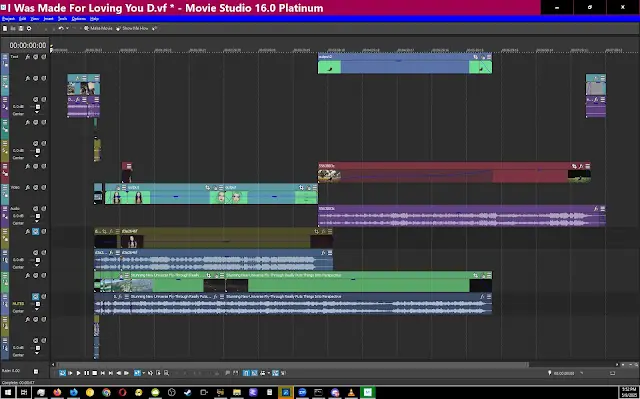Viewport: 640px width, 399px height.
Task: Pause playback in the transport bar
Action: (87, 373)
